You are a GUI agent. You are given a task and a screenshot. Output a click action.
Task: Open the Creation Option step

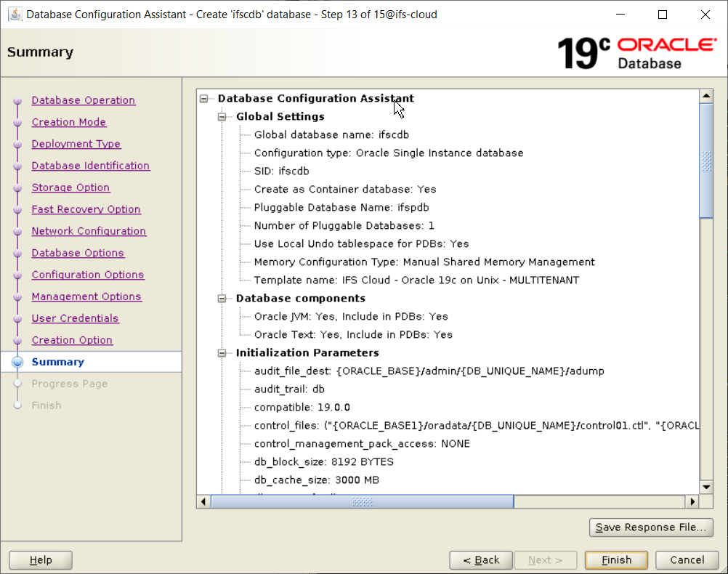click(x=72, y=341)
